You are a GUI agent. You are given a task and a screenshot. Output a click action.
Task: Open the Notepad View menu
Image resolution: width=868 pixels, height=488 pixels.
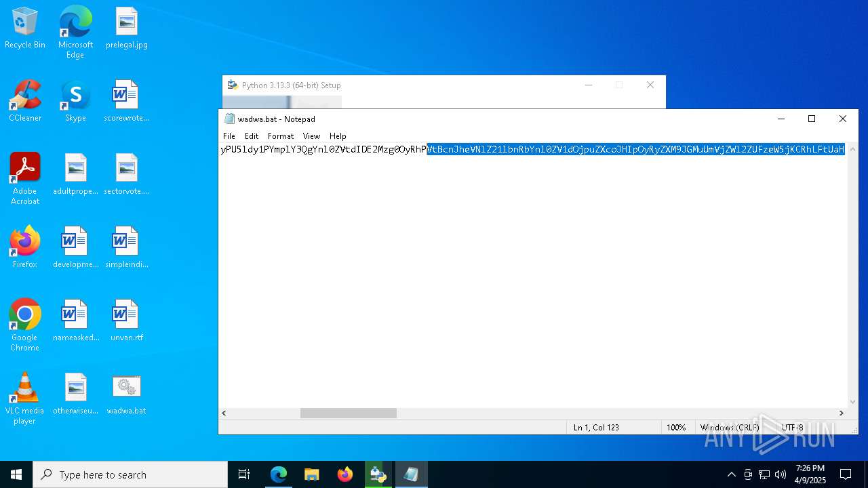pyautogui.click(x=311, y=136)
